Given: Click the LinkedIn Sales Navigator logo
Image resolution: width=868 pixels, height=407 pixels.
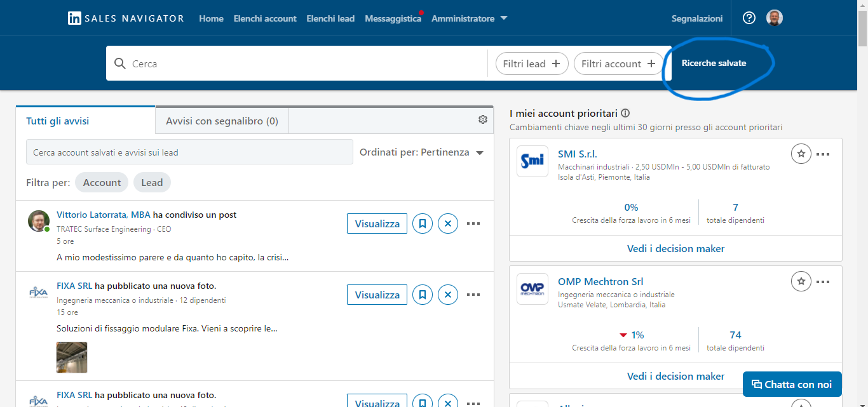Looking at the screenshot, I should pos(126,18).
